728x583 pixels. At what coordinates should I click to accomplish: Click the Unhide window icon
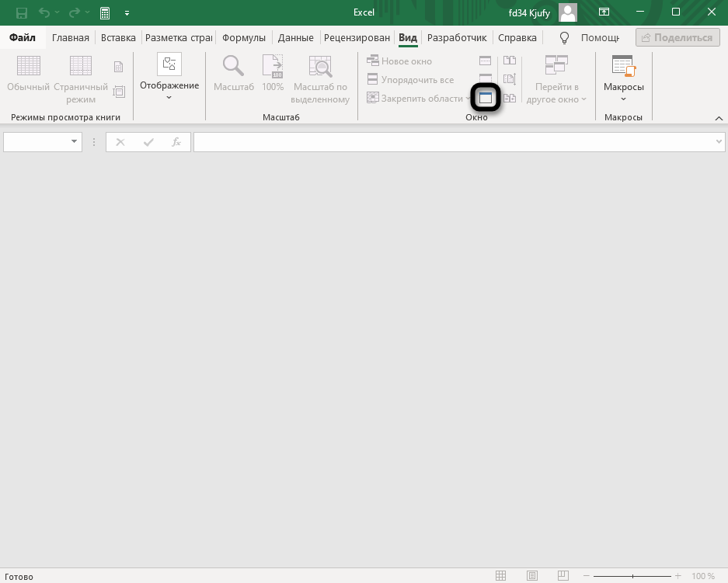[x=485, y=98]
